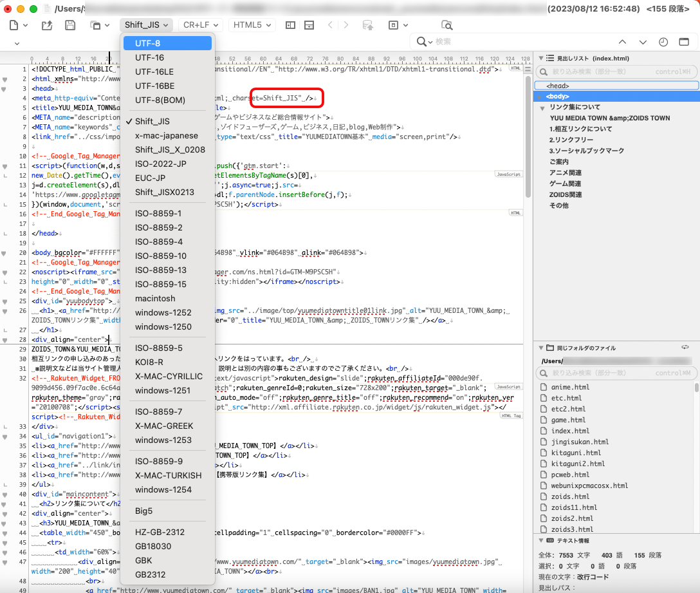Select KOI8-R encoding
The width and height of the screenshot is (700, 593).
[167, 362]
